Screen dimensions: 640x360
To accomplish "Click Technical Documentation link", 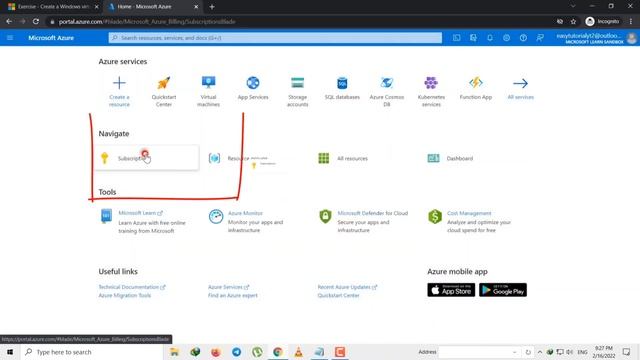I will (132, 287).
